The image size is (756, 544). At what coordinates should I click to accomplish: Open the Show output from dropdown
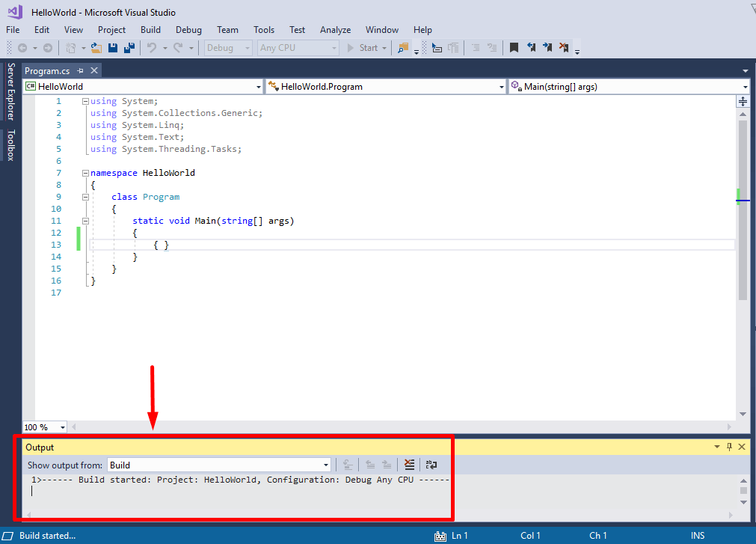click(325, 464)
